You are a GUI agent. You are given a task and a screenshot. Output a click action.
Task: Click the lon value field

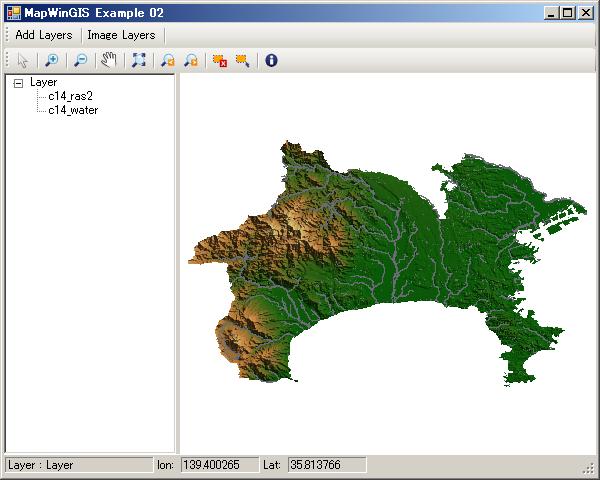(218, 465)
